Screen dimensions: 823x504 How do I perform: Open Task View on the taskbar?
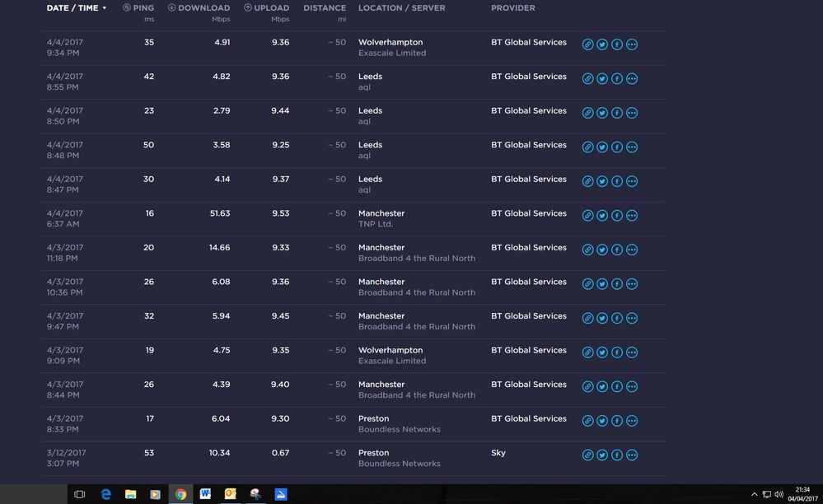click(x=80, y=494)
